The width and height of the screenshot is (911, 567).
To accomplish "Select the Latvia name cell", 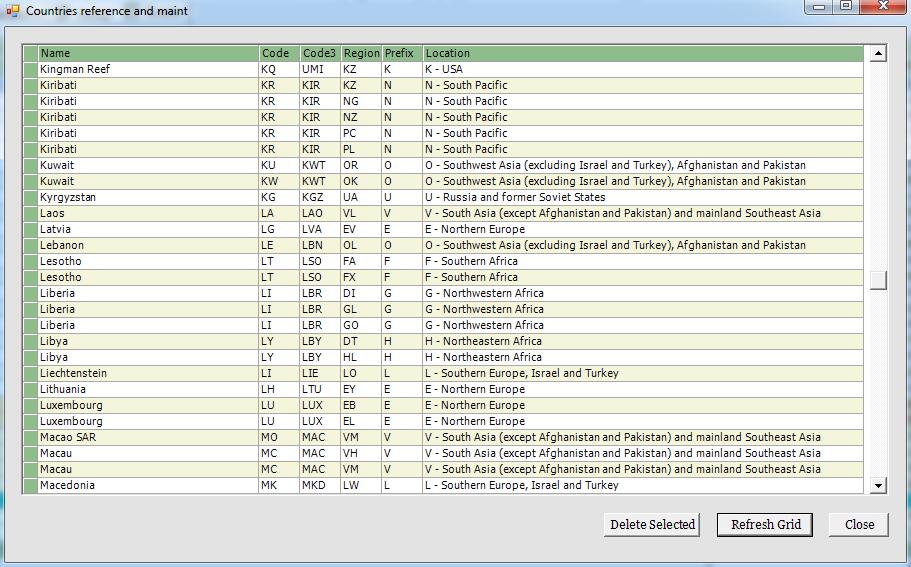I will (148, 229).
